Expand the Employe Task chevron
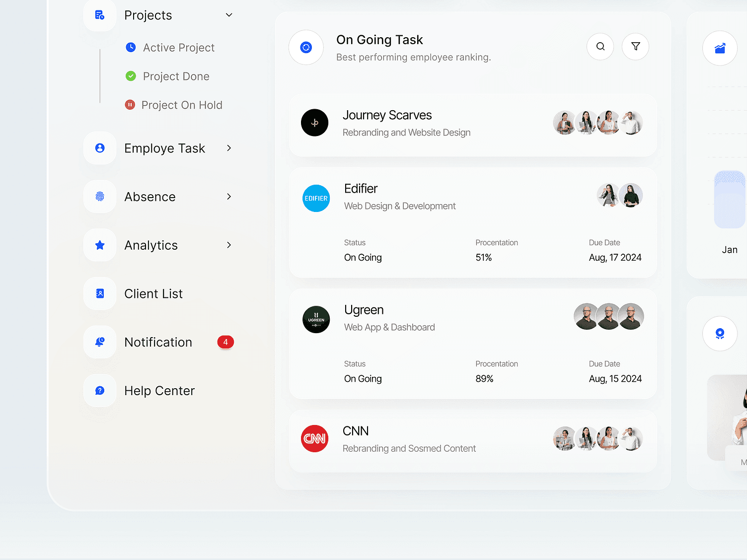This screenshot has width=747, height=560. [x=229, y=148]
